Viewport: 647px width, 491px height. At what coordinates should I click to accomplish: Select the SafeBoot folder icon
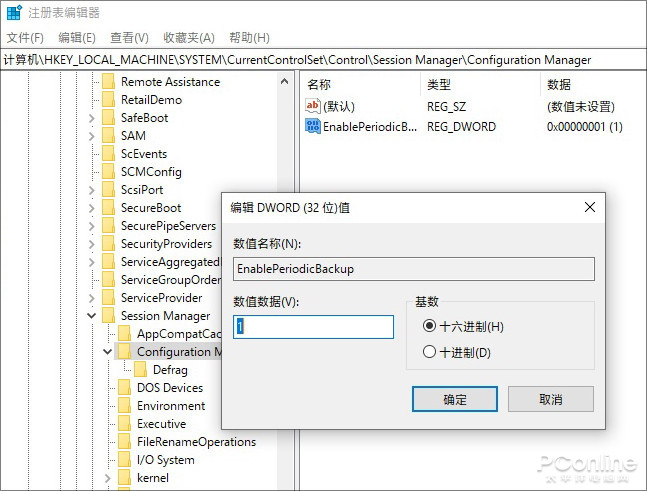pyautogui.click(x=109, y=118)
